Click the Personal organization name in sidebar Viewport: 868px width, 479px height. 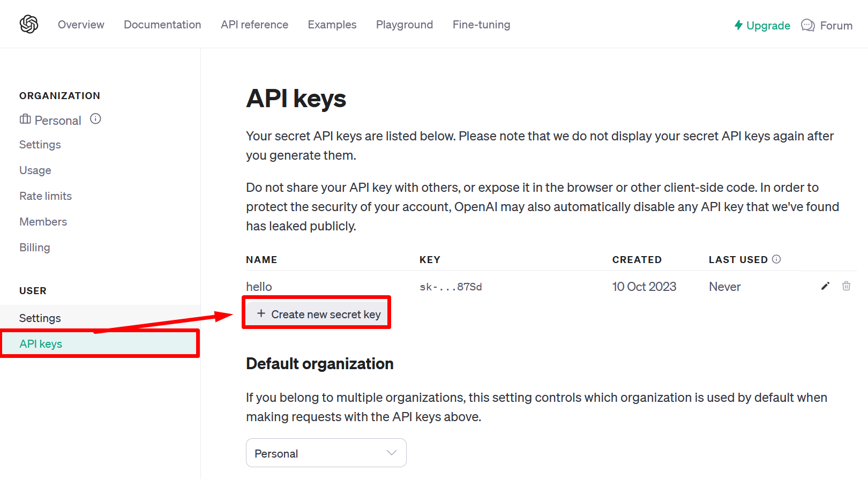coord(58,121)
